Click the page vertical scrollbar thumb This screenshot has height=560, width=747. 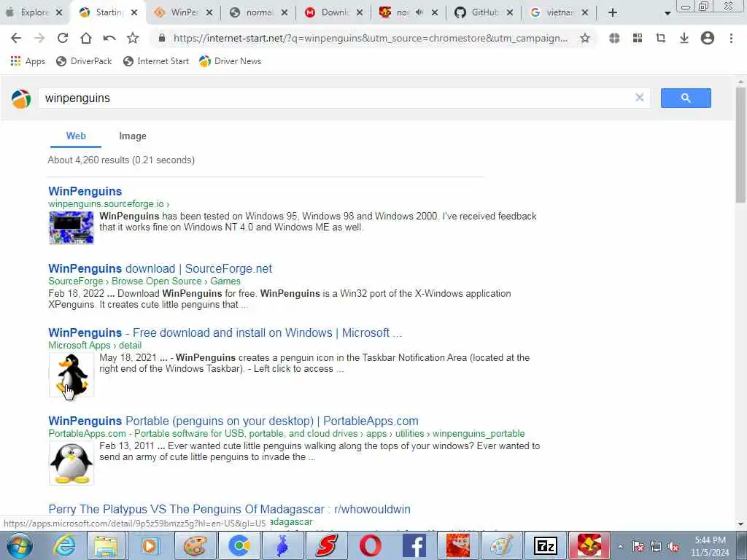[740, 145]
